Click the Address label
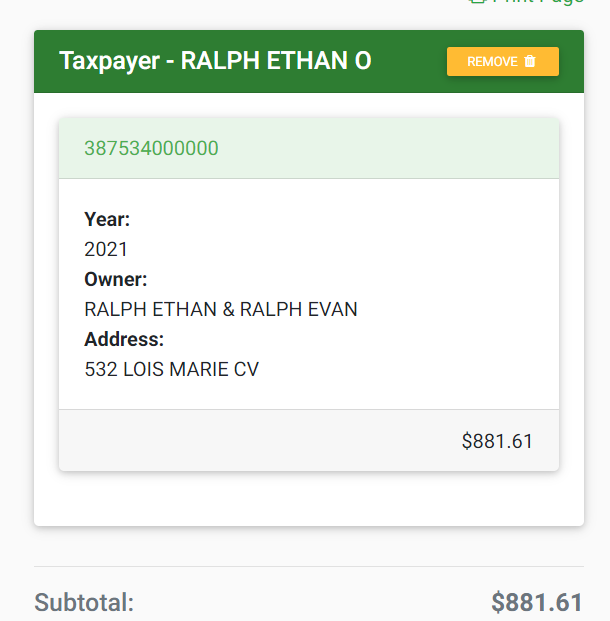This screenshot has width=610, height=621. pos(124,339)
